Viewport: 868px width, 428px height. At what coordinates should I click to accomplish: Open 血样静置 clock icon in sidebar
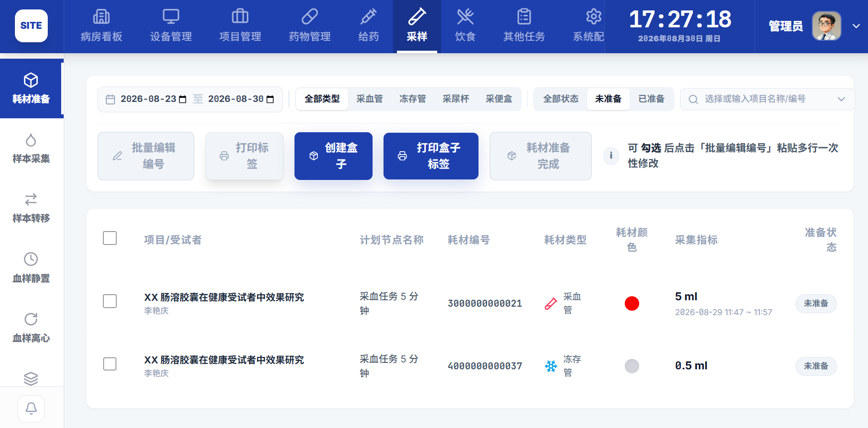click(31, 259)
